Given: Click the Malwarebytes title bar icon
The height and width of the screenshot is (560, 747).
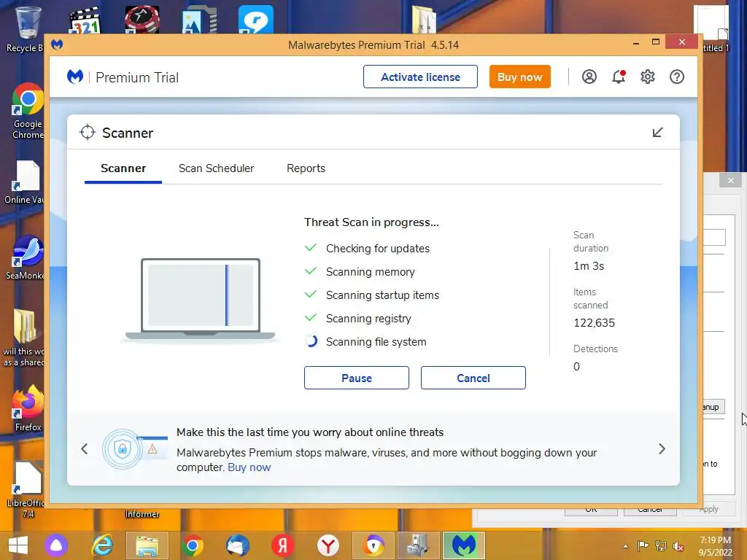Looking at the screenshot, I should click(57, 44).
